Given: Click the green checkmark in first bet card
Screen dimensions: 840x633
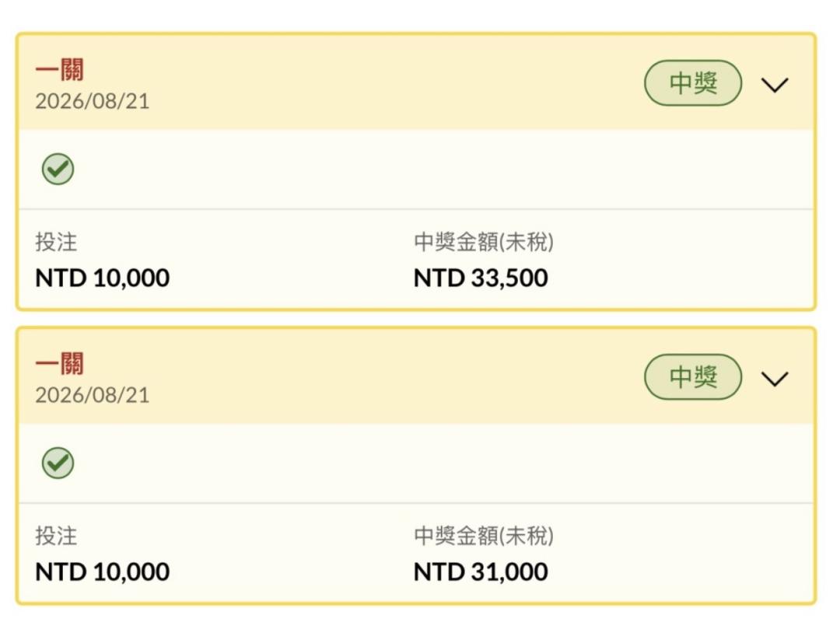Looking at the screenshot, I should click(x=58, y=170).
